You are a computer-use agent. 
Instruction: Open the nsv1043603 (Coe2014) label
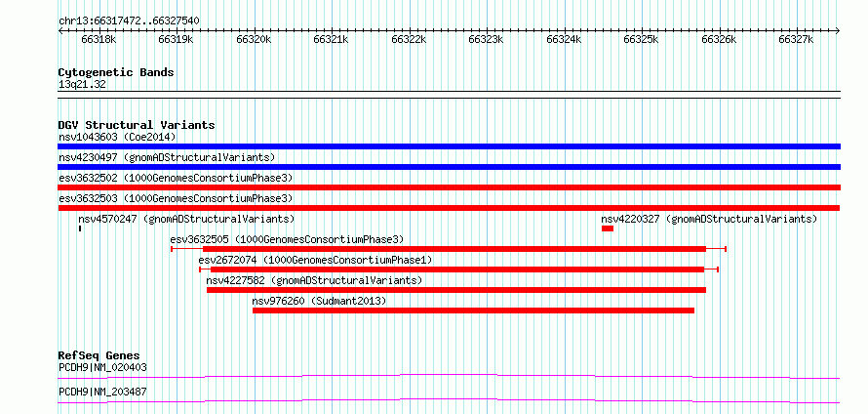117,137
